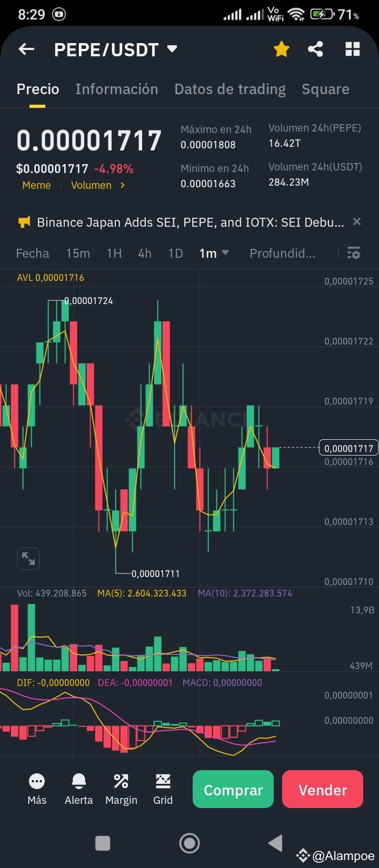Image resolution: width=379 pixels, height=868 pixels.
Task: Open the 1m timeframe dropdown
Action: pos(214,254)
